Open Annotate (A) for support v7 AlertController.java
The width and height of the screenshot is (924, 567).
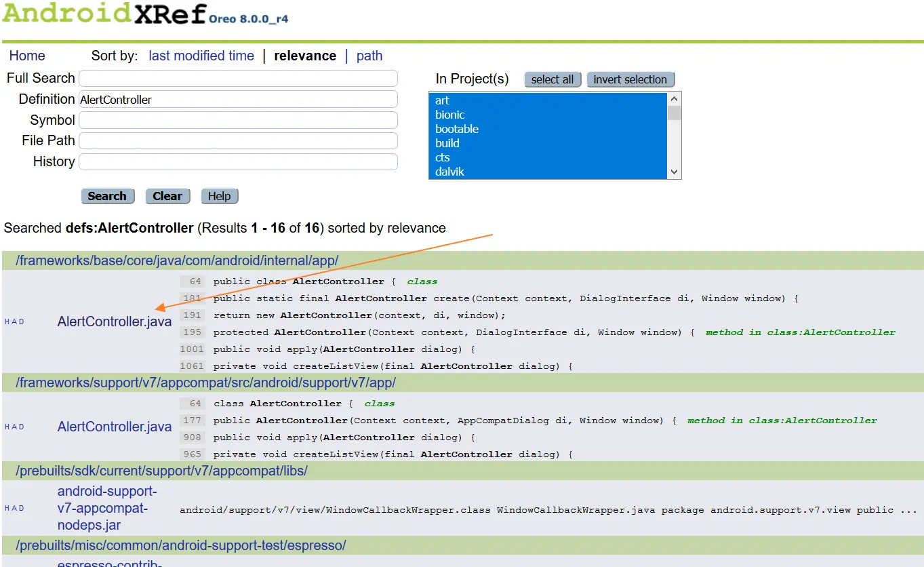pos(14,427)
